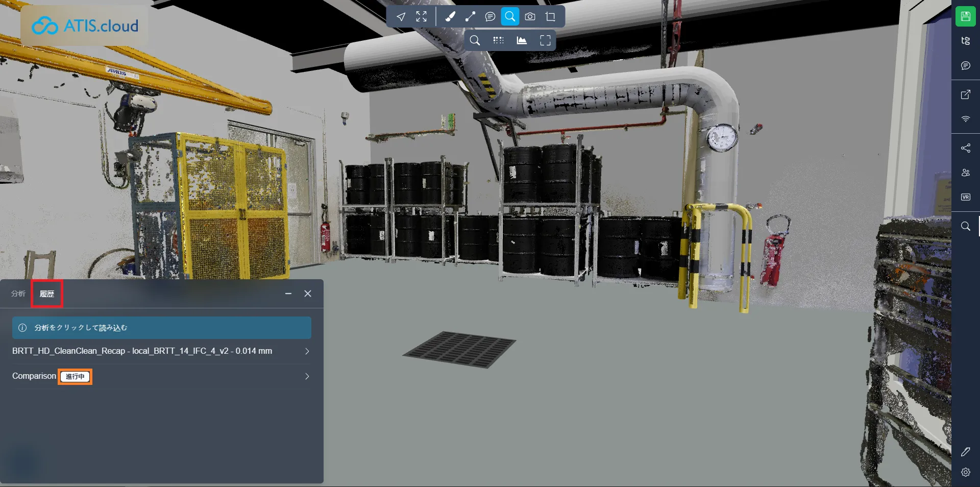Toggle the highlighted analysis magnifier tool
Image resolution: width=980 pixels, height=487 pixels.
510,17
